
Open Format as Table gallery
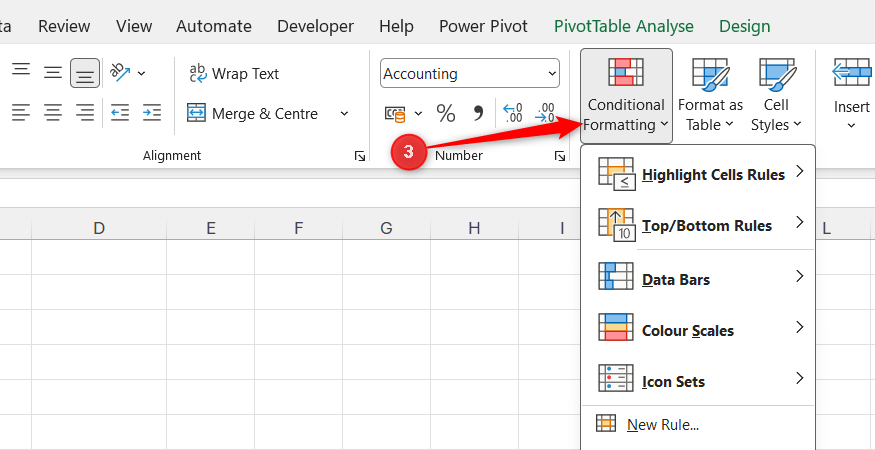[710, 96]
